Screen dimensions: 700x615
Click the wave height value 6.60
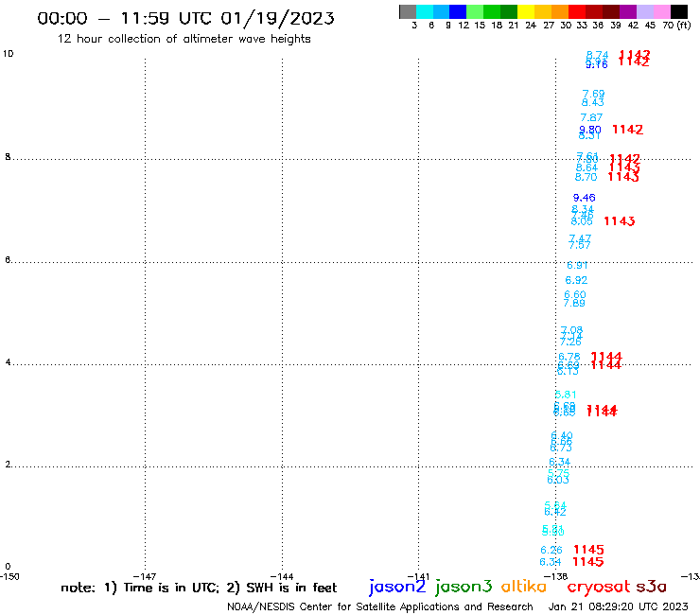574,295
